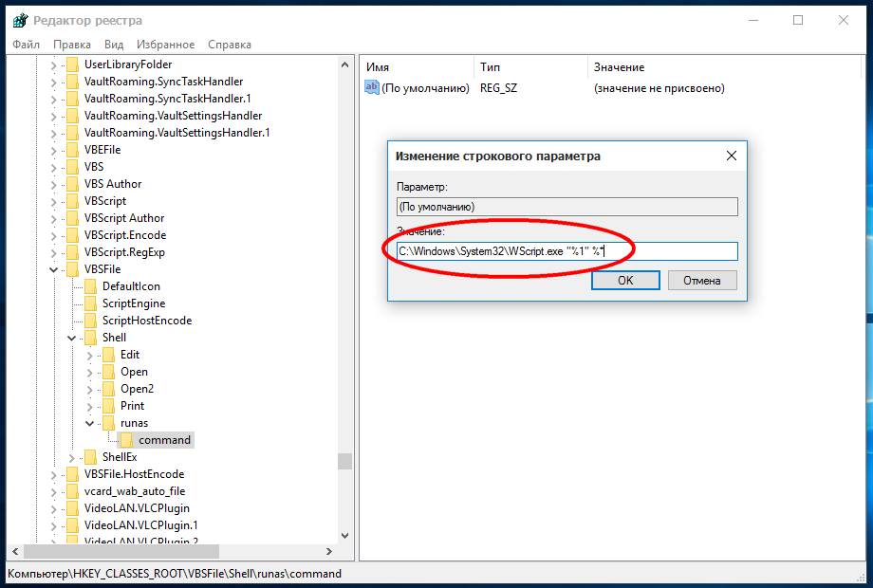Expand the ShellEx key
873x588 pixels.
72,457
